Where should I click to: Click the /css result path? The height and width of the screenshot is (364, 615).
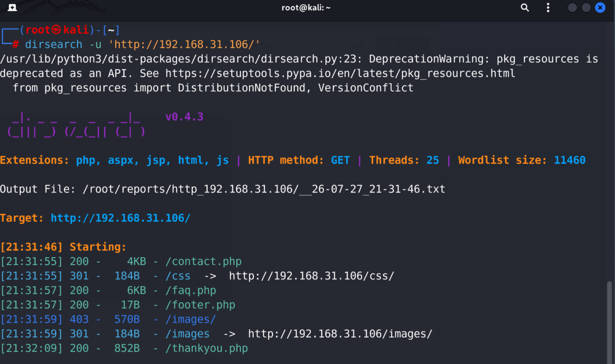pos(178,276)
